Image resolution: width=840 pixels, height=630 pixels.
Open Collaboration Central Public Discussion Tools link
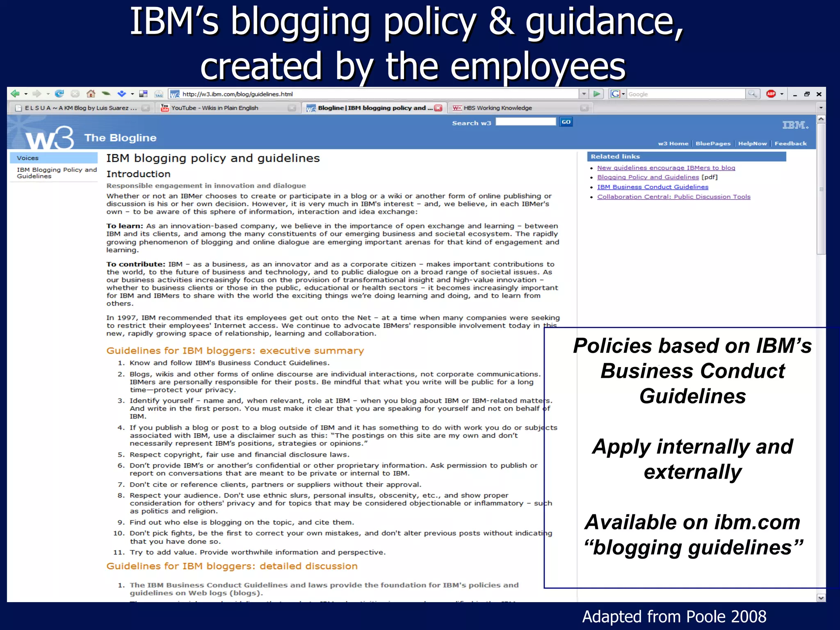[674, 197]
